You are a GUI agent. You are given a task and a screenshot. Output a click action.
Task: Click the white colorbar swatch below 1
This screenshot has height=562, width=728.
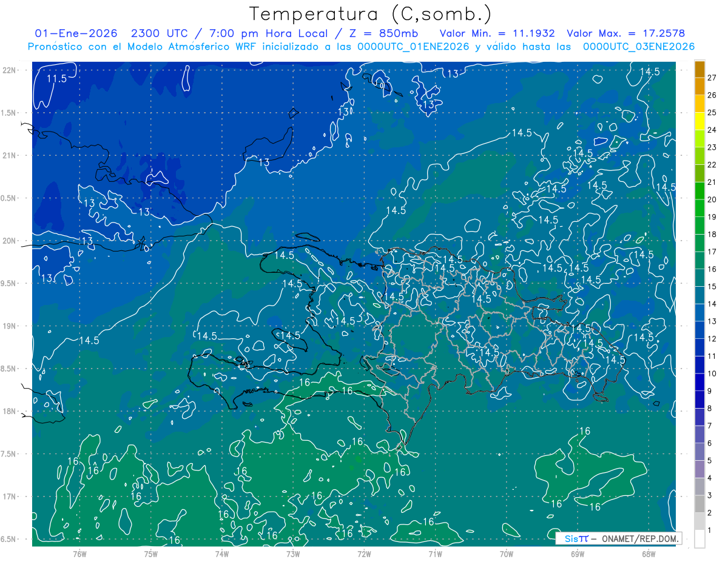[x=699, y=539]
